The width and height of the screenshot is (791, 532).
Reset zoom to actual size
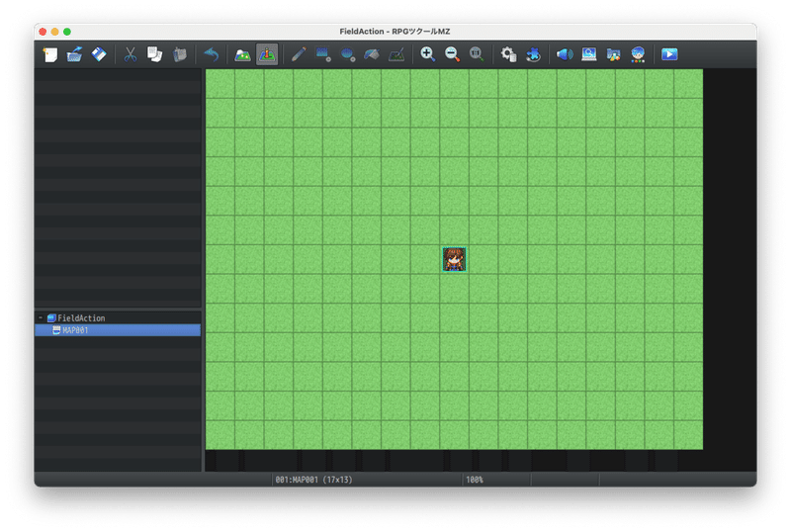(477, 54)
